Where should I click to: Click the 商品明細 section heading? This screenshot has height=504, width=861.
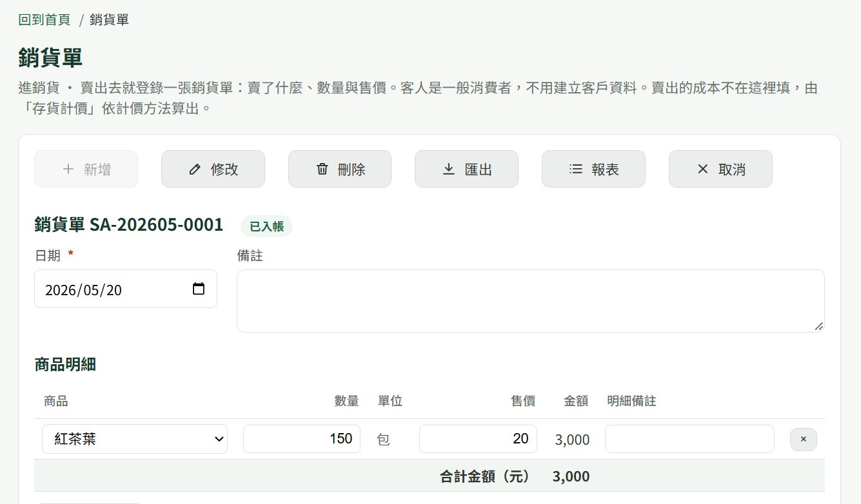tap(65, 364)
